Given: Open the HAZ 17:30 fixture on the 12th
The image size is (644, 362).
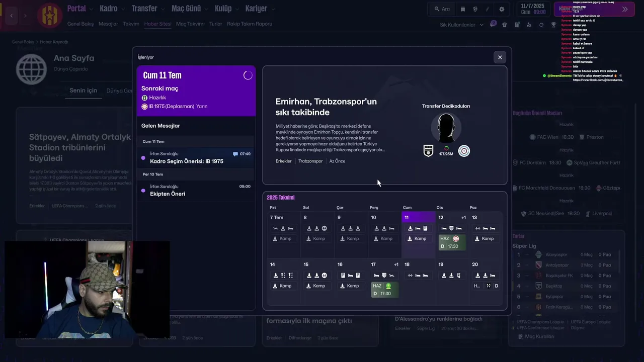Looking at the screenshot, I should click(x=452, y=242).
